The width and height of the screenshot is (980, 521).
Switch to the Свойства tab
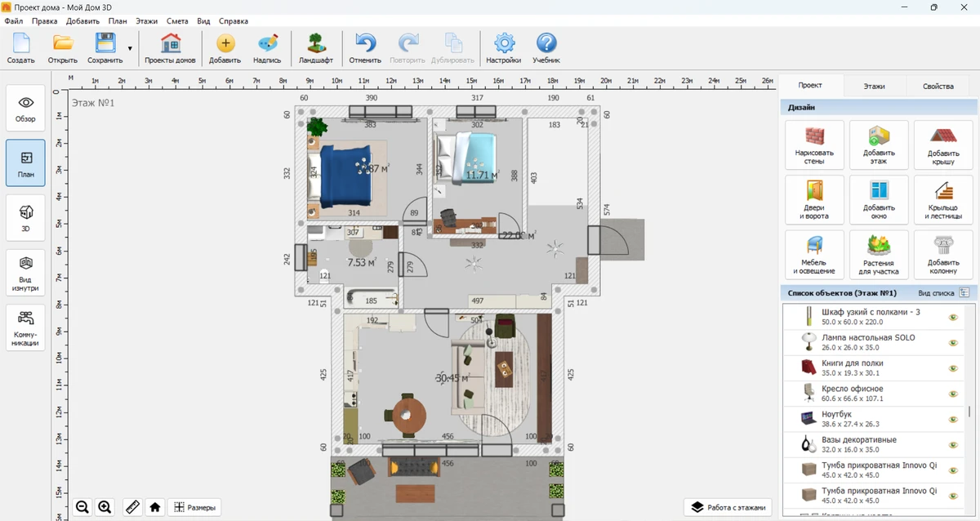(938, 86)
